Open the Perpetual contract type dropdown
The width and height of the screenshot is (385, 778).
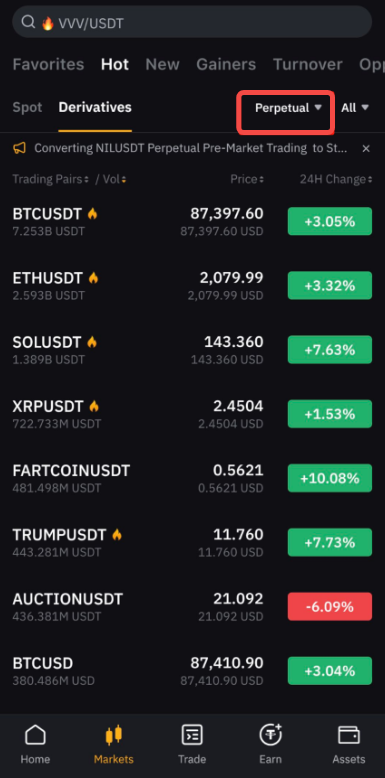(x=288, y=108)
